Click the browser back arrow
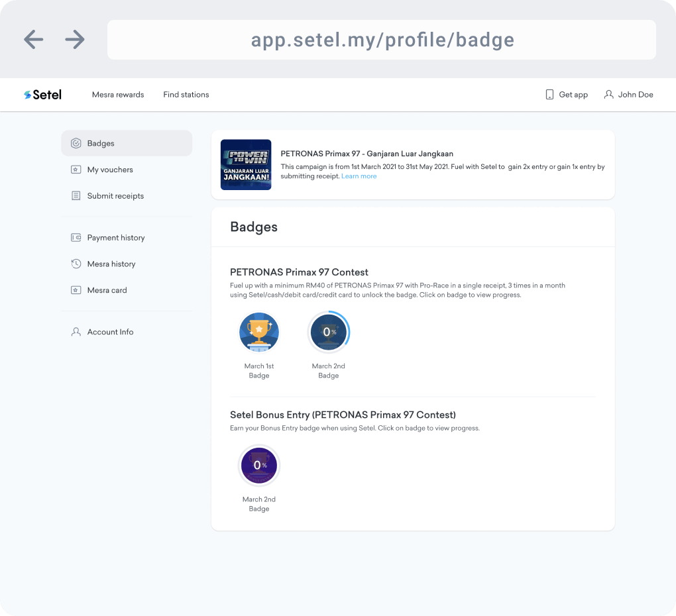 click(34, 40)
